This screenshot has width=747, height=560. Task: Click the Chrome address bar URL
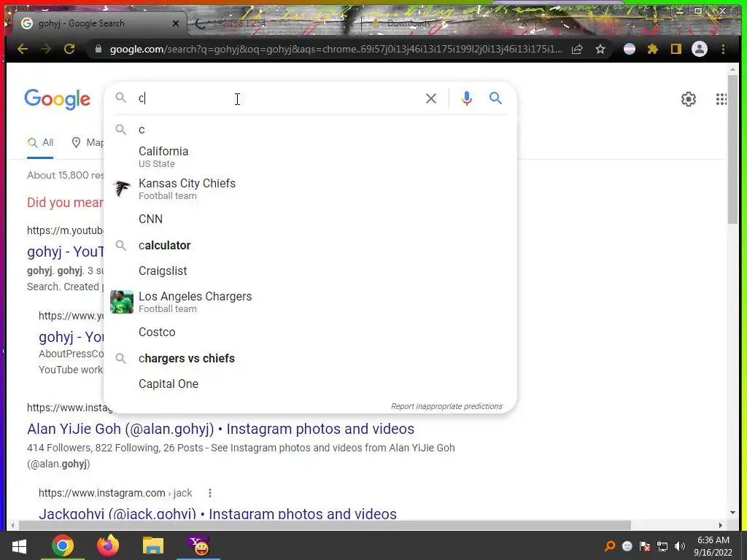336,49
